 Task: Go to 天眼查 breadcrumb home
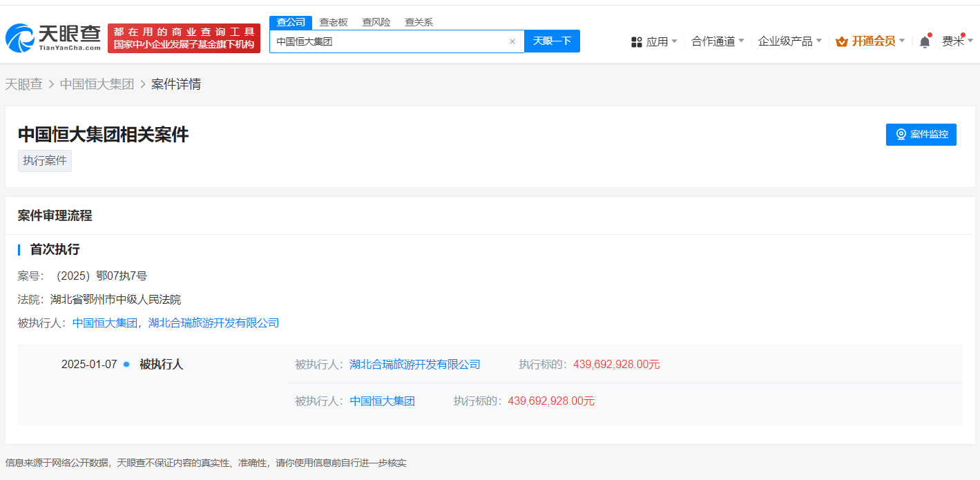point(24,84)
